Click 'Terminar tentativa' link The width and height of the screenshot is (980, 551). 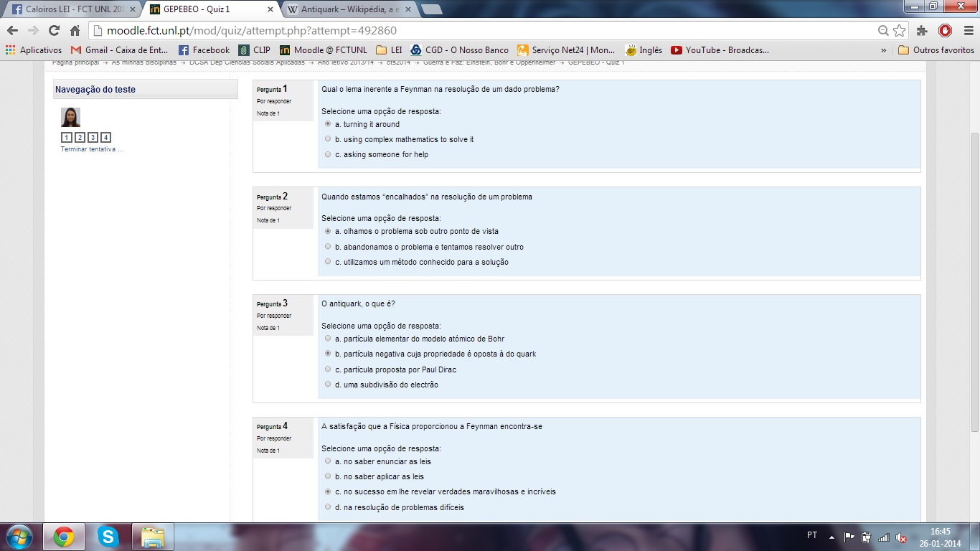92,149
